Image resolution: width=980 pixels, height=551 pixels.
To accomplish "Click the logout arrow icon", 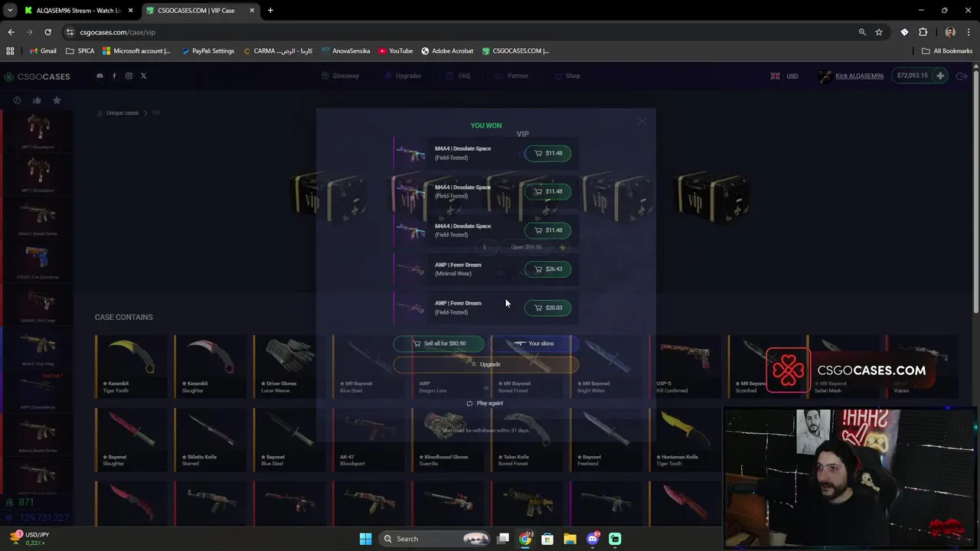I will [962, 76].
